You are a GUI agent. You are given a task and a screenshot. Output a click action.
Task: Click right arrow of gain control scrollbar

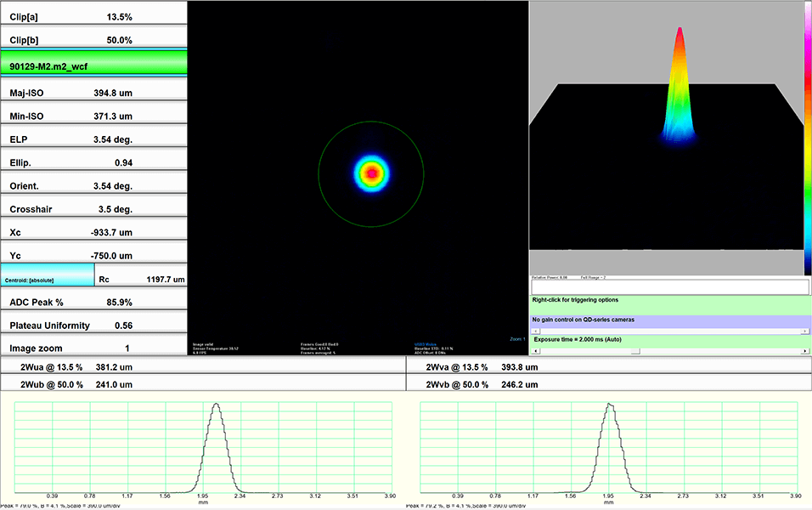click(805, 330)
